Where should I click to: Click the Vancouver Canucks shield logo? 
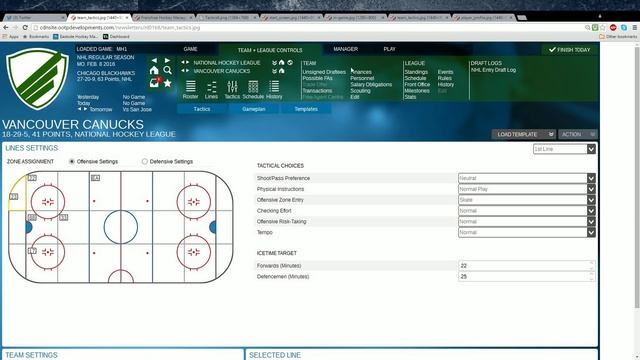(x=37, y=79)
